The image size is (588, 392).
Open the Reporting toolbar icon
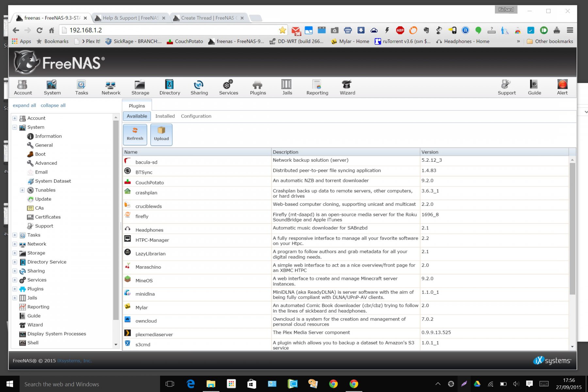(x=317, y=87)
